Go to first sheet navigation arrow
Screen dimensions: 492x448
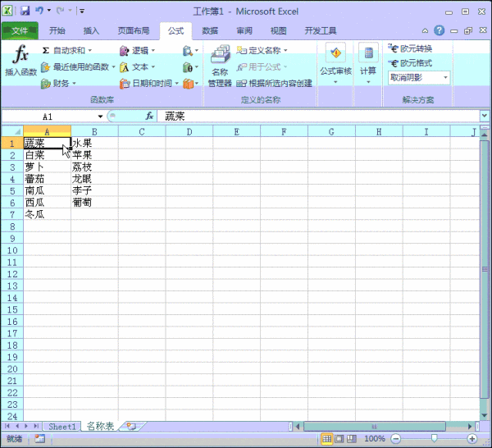(7, 426)
